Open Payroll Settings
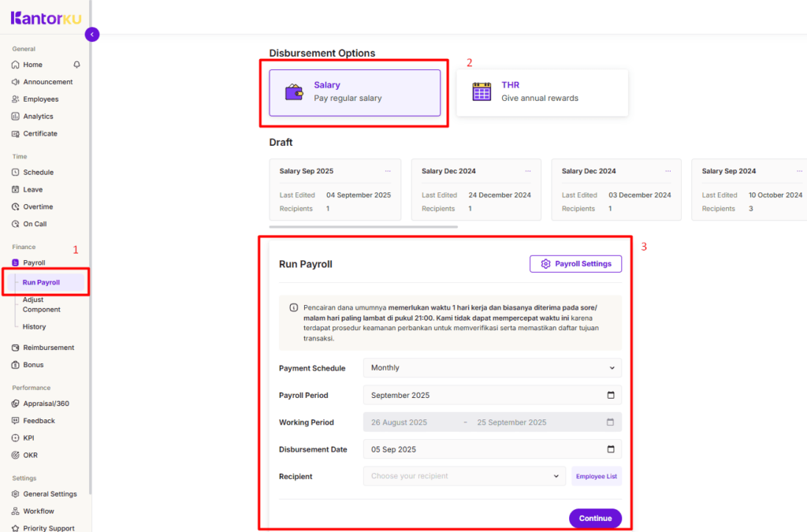Image resolution: width=807 pixels, height=532 pixels. [x=575, y=264]
